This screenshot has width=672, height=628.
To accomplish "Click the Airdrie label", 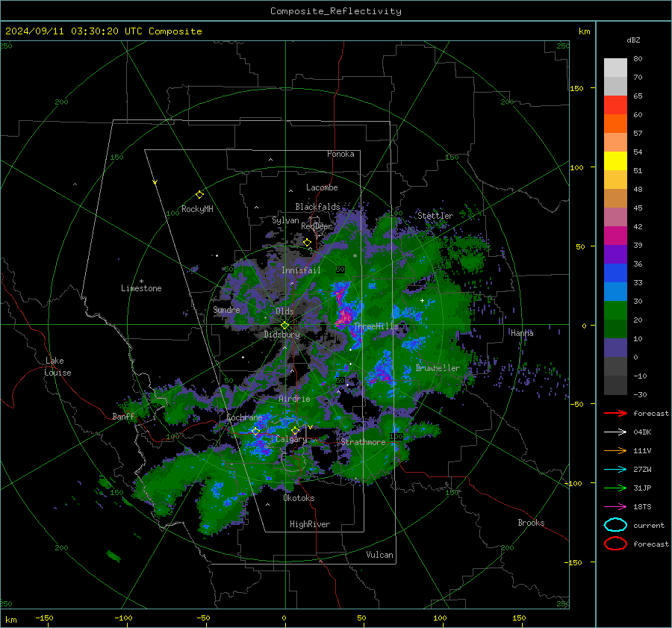I will pos(294,399).
